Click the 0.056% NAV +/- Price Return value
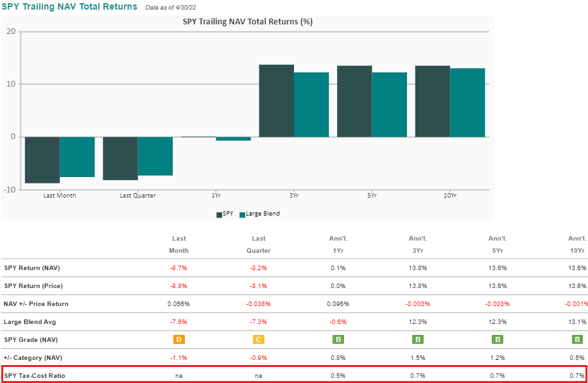The width and height of the screenshot is (588, 383). [179, 304]
